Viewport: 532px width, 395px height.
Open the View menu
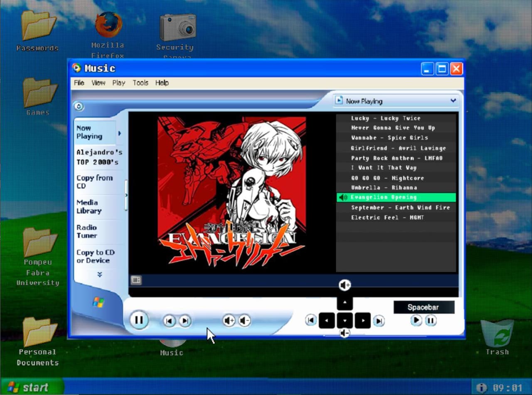(x=99, y=83)
